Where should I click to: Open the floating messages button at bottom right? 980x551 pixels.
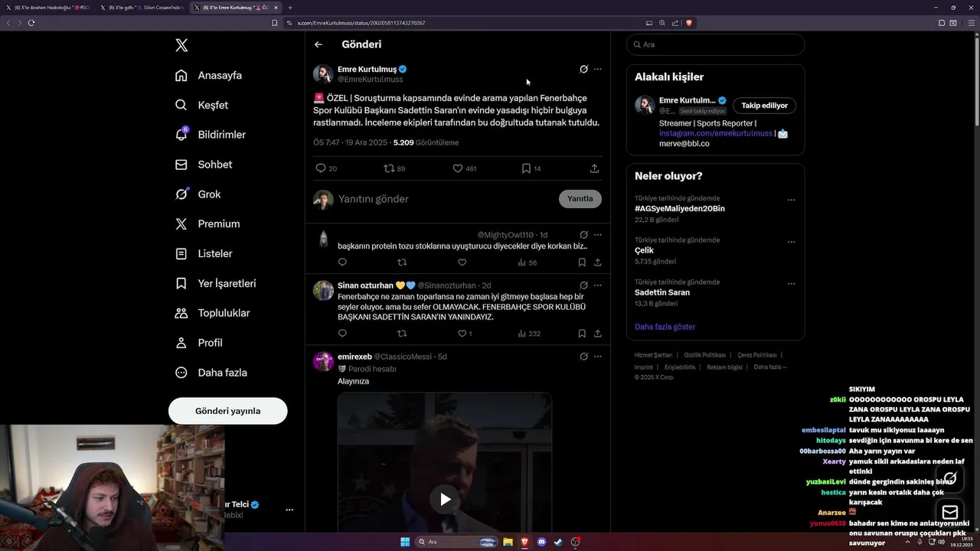[x=950, y=512]
